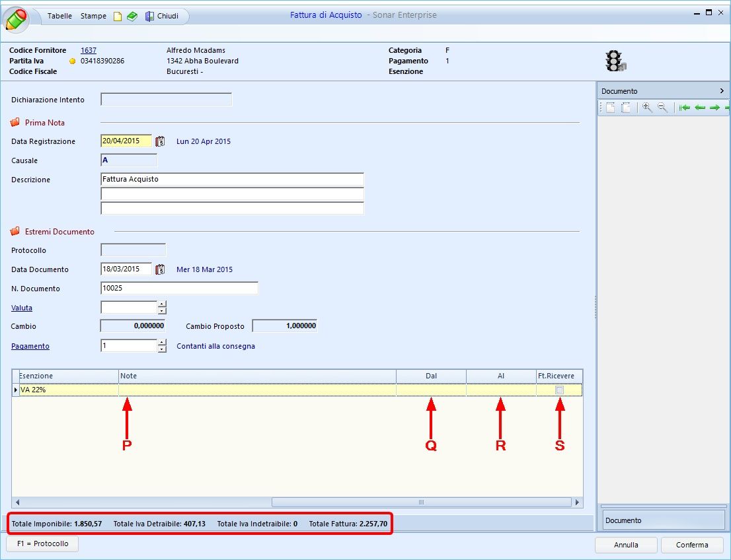The width and height of the screenshot is (731, 560).
Task: Click the green pencil application button
Action: [16, 18]
